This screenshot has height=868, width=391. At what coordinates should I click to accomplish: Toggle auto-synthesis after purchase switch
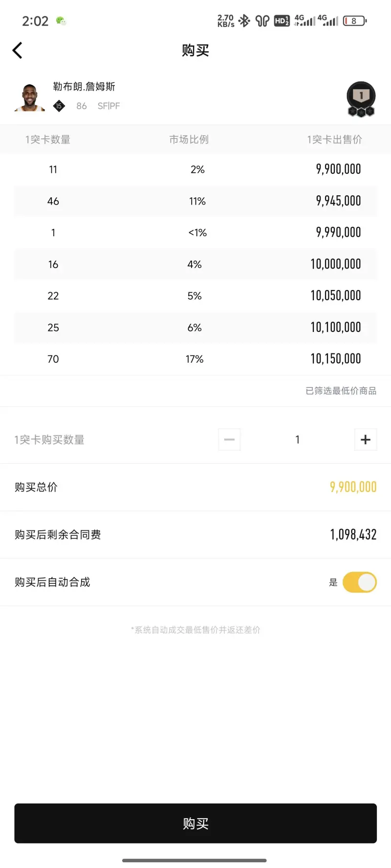click(x=360, y=582)
